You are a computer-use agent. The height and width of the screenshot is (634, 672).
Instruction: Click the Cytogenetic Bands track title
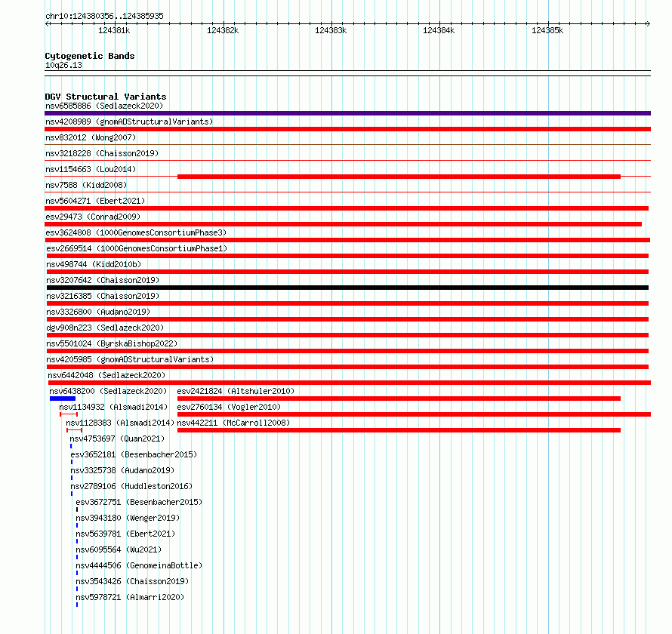(90, 56)
